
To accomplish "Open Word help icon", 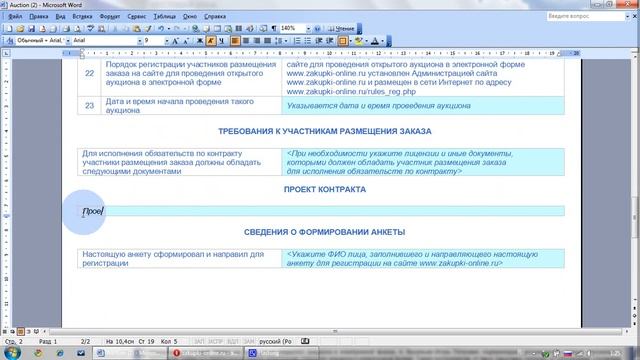I will [317, 29].
